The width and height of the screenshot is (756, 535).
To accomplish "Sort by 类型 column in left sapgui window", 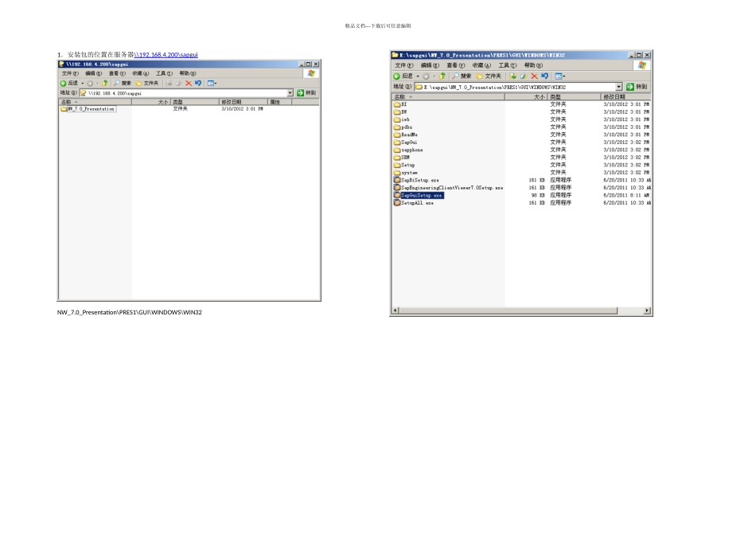I will click(195, 102).
